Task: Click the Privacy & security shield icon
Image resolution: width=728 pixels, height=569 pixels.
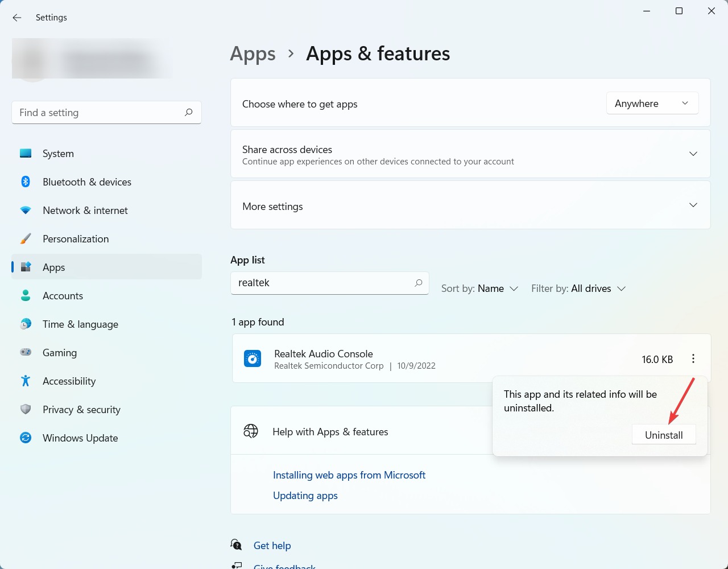Action: (x=26, y=410)
